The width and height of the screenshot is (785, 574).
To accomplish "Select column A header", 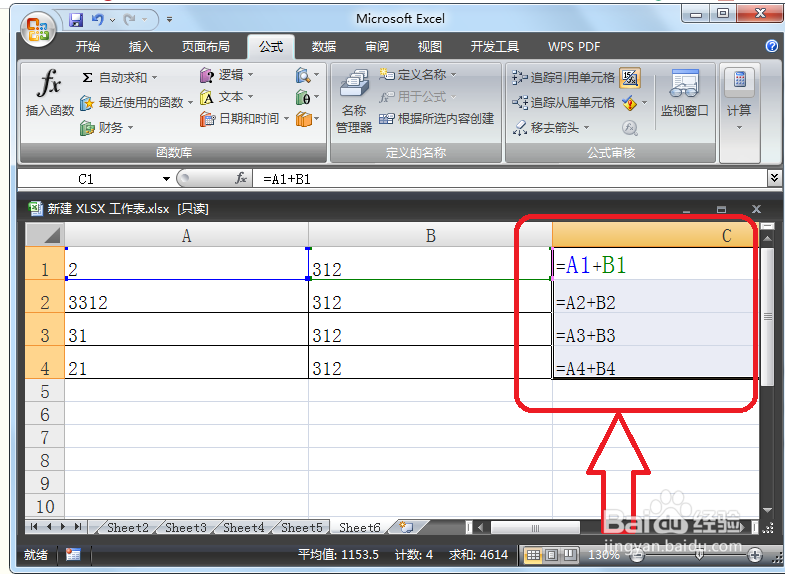I will tap(186, 235).
